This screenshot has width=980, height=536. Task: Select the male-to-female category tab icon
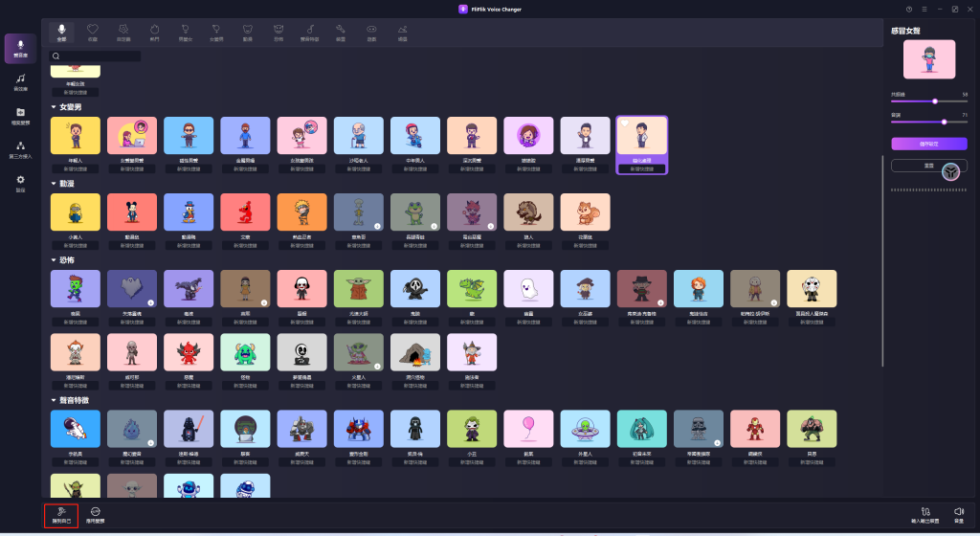point(185,33)
